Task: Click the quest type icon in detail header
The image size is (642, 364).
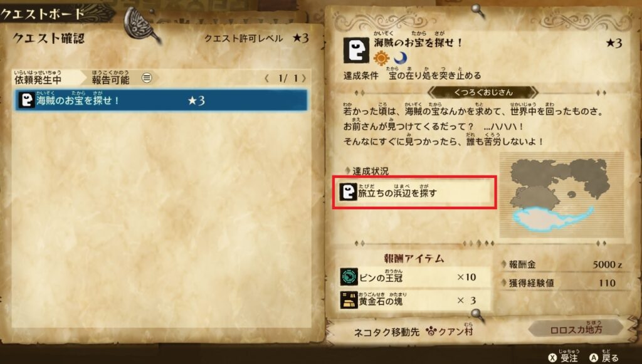Action: [x=356, y=50]
